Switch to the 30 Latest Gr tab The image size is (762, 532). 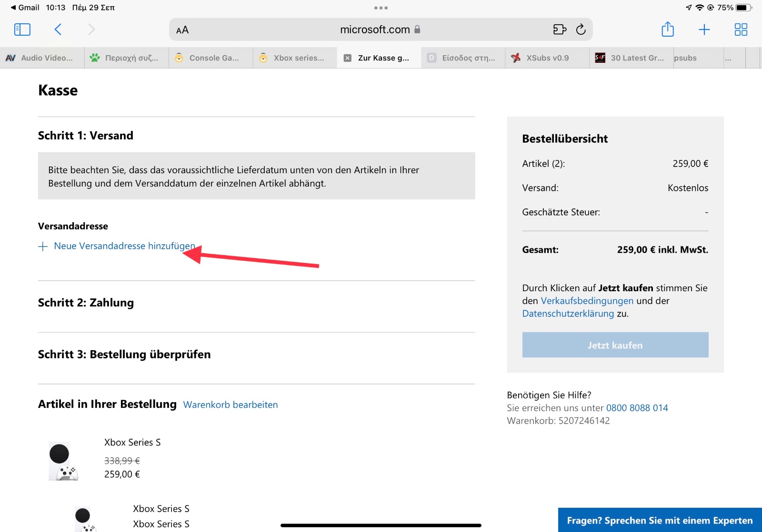click(632, 58)
